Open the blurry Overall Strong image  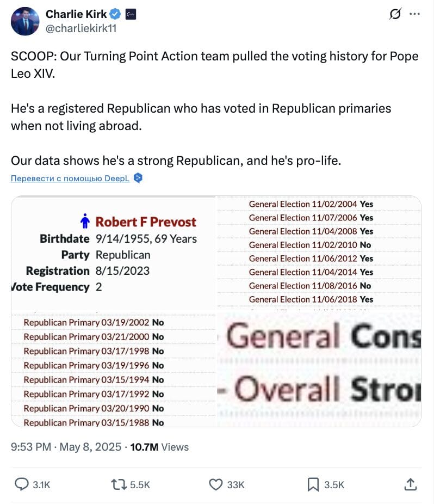click(319, 370)
